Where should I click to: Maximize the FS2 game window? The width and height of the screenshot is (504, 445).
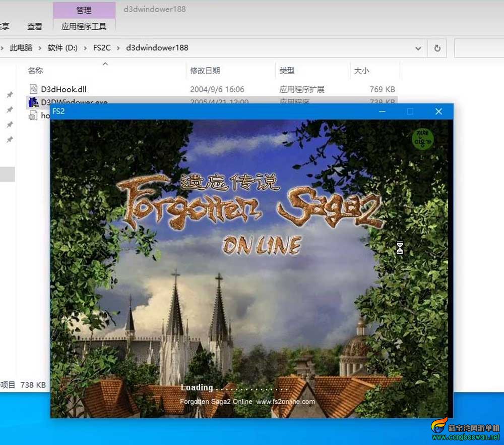410,112
